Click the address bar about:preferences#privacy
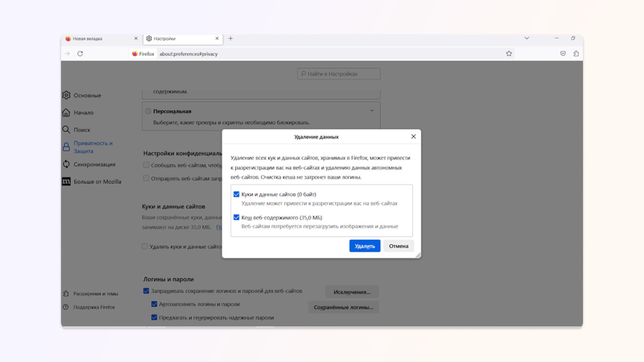The height and width of the screenshot is (362, 644). 188,54
